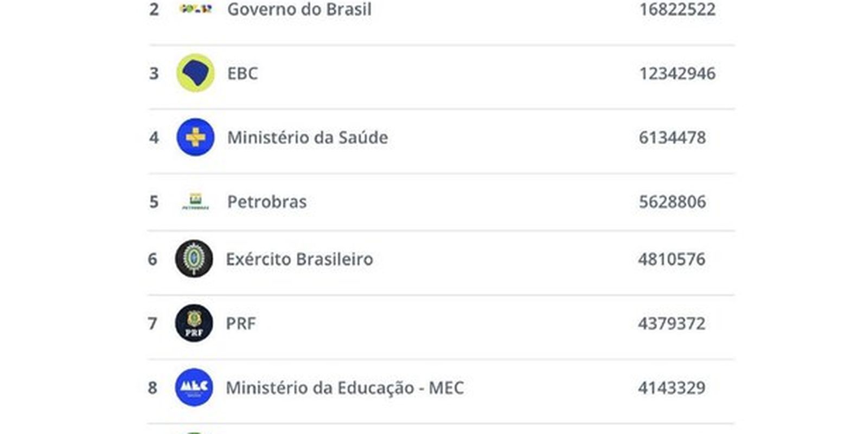Click the Ministério da Saúde cross icon
The image size is (868, 434).
coord(195,137)
